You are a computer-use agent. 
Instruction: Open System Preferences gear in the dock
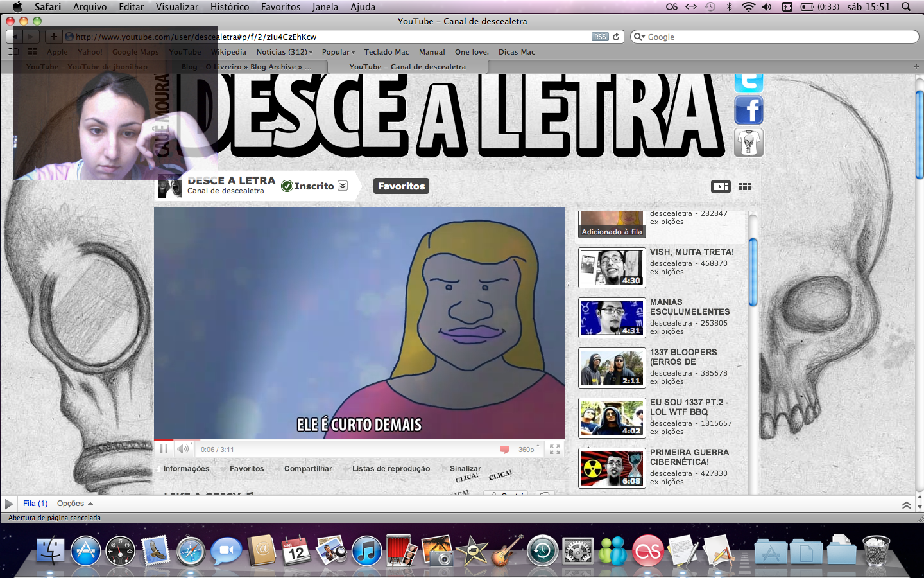click(x=577, y=550)
